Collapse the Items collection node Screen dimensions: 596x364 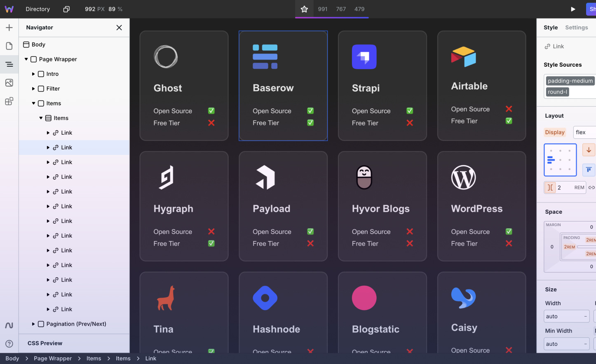41,118
